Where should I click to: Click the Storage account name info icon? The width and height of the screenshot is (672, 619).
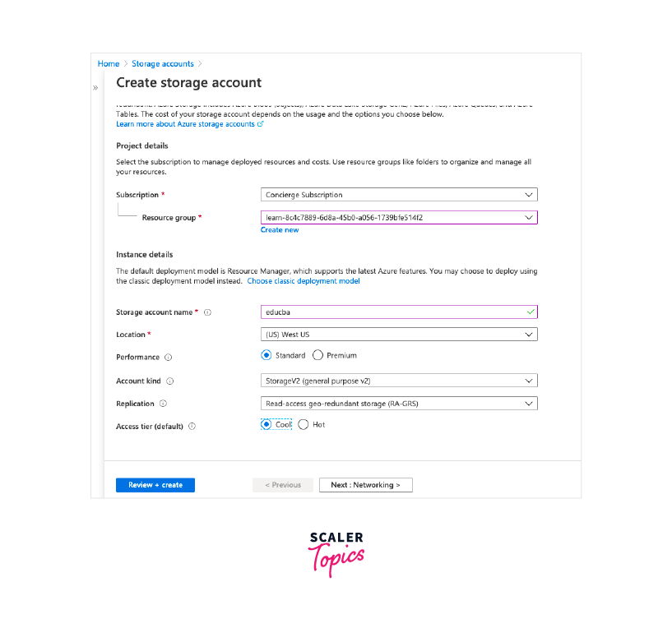pyautogui.click(x=208, y=312)
